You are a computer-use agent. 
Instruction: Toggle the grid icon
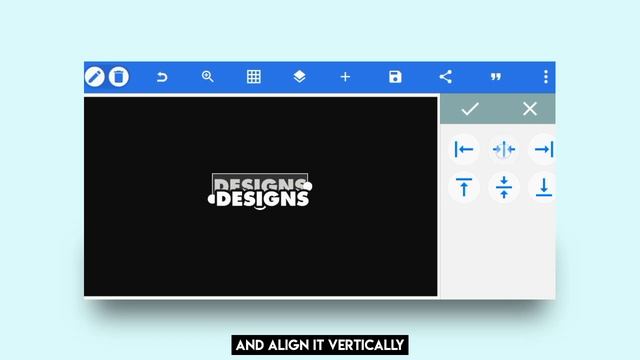pos(253,77)
